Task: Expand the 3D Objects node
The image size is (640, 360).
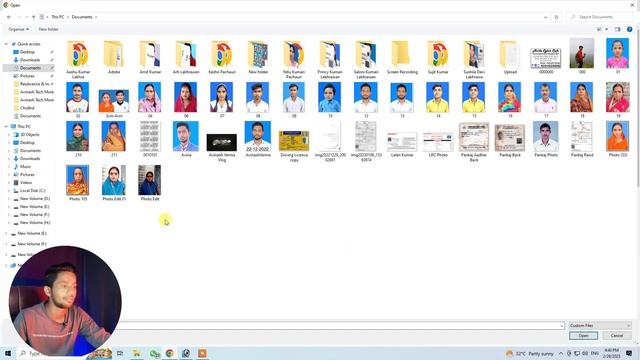Action: (9, 135)
